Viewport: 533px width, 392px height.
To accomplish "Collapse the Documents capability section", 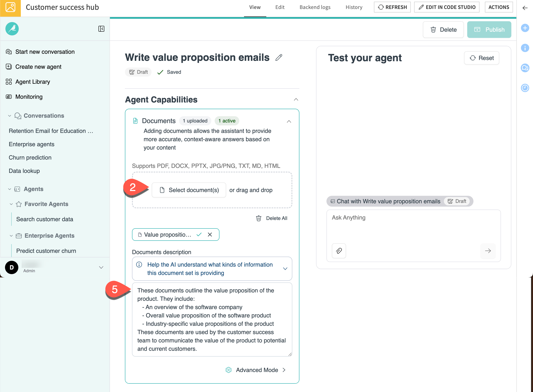I will click(289, 121).
